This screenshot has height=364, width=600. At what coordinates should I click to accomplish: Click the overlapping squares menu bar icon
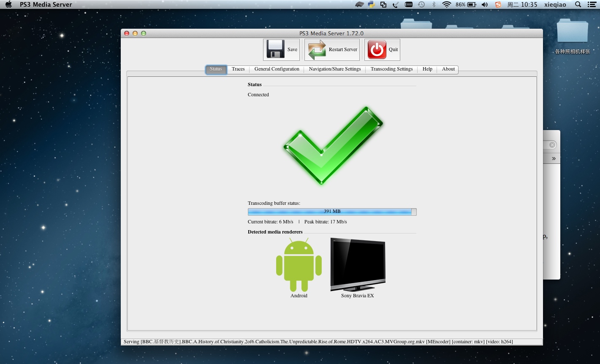point(383,5)
